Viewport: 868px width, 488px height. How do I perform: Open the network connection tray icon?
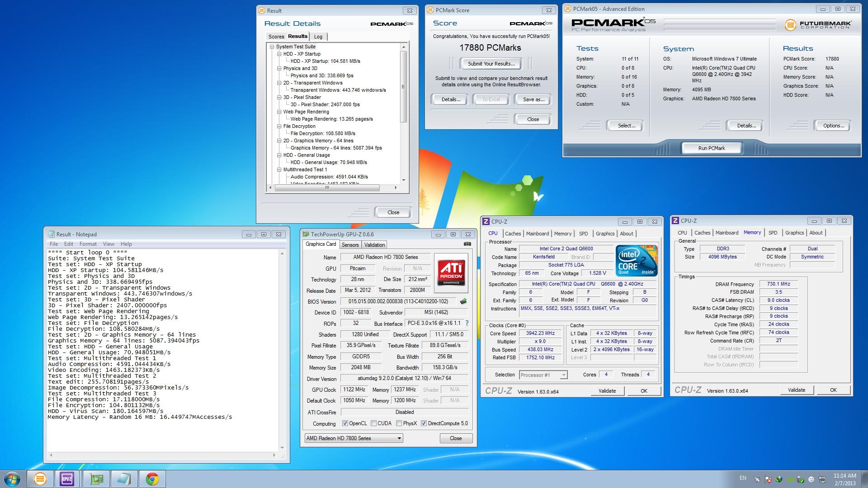click(823, 479)
